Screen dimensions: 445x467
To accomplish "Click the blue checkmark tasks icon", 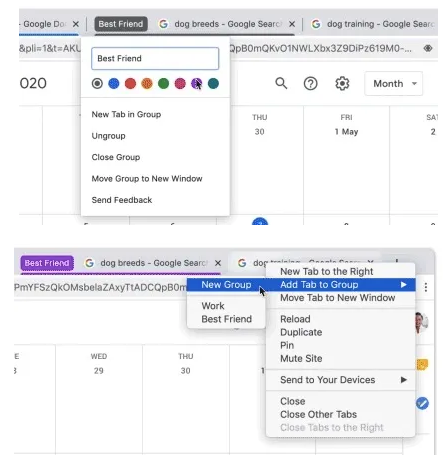I will pyautogui.click(x=422, y=403).
